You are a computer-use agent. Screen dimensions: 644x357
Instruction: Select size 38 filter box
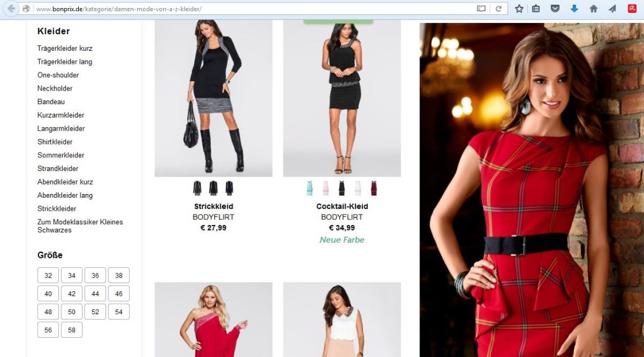(x=119, y=275)
